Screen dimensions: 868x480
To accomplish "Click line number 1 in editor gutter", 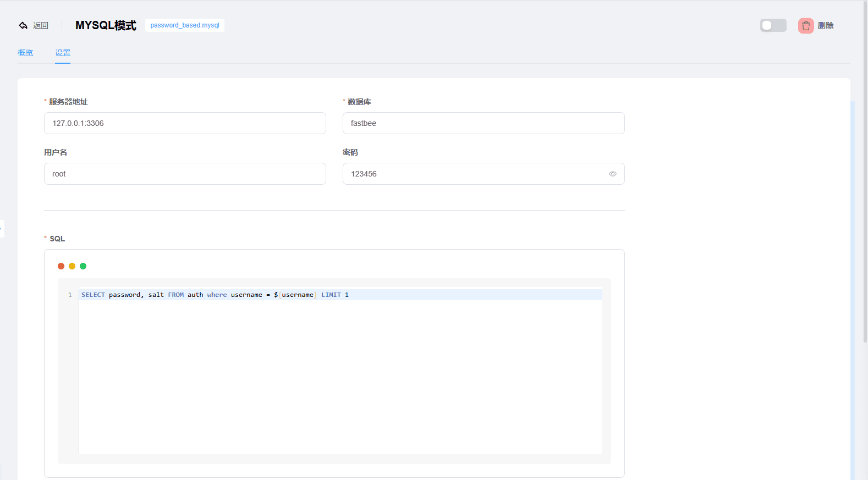I will [x=70, y=295].
